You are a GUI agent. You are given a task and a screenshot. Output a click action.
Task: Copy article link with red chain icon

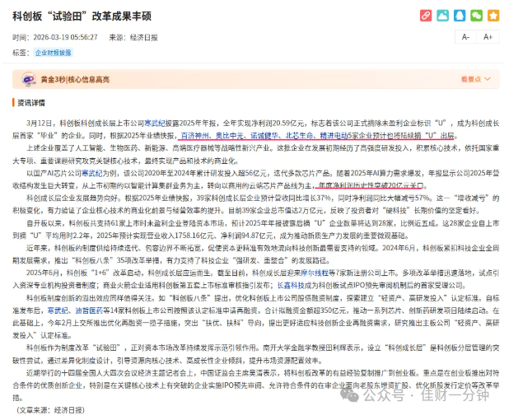[426, 16]
